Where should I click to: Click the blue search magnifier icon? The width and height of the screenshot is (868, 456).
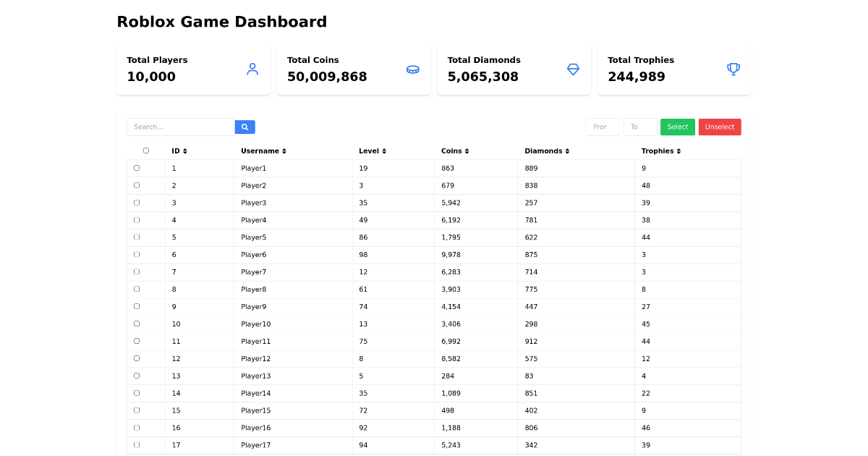coord(244,127)
